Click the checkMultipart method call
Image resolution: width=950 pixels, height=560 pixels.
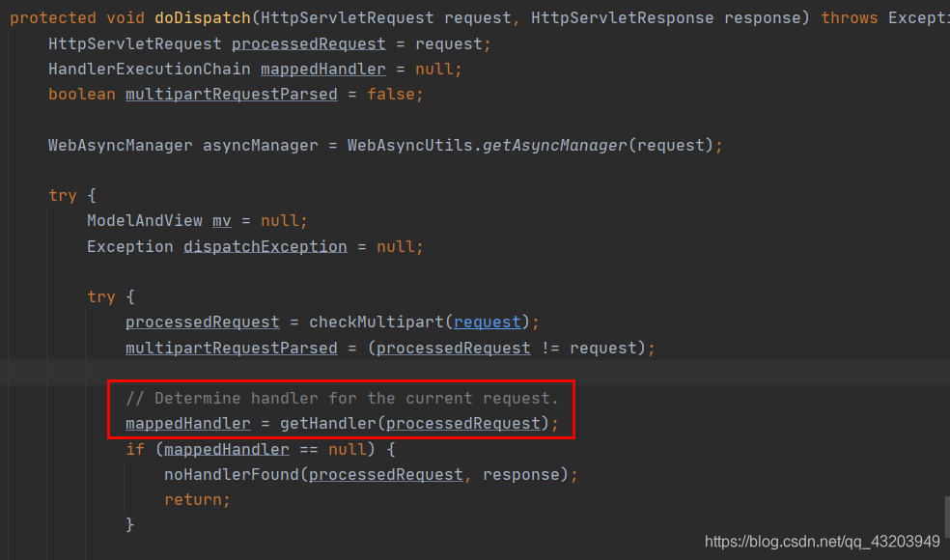(x=377, y=322)
